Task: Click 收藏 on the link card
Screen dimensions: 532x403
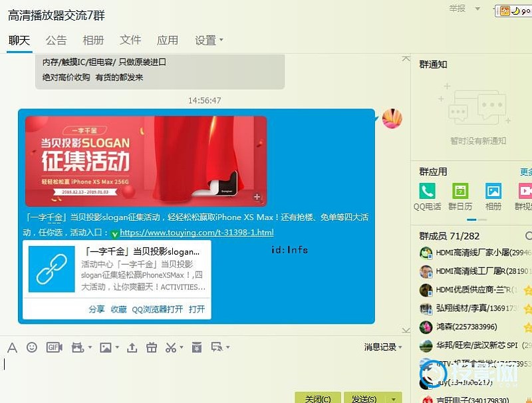Action: pos(118,309)
